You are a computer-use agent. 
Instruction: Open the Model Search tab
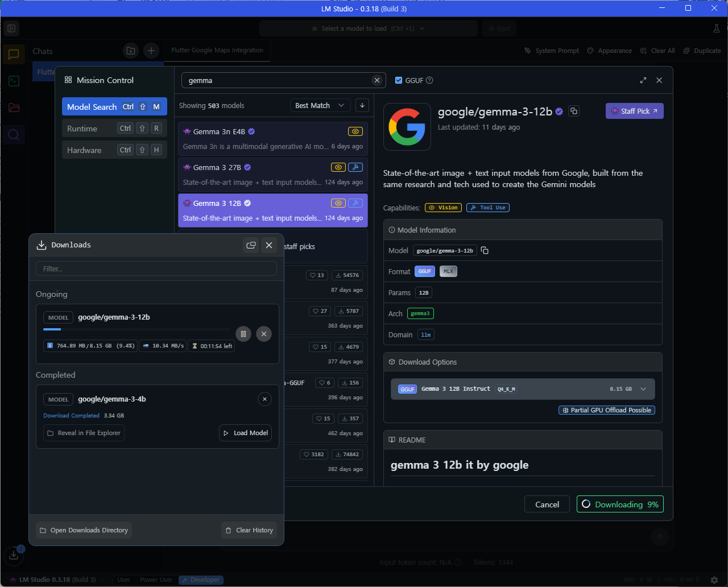pyautogui.click(x=114, y=107)
